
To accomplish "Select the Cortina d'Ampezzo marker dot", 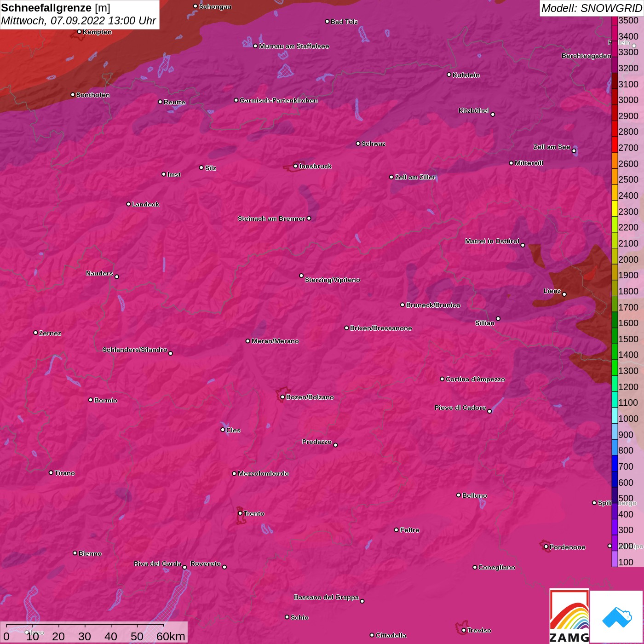I will tap(442, 379).
